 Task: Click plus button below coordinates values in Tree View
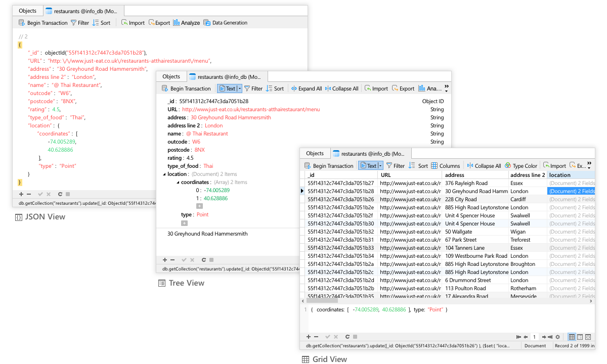click(x=199, y=206)
